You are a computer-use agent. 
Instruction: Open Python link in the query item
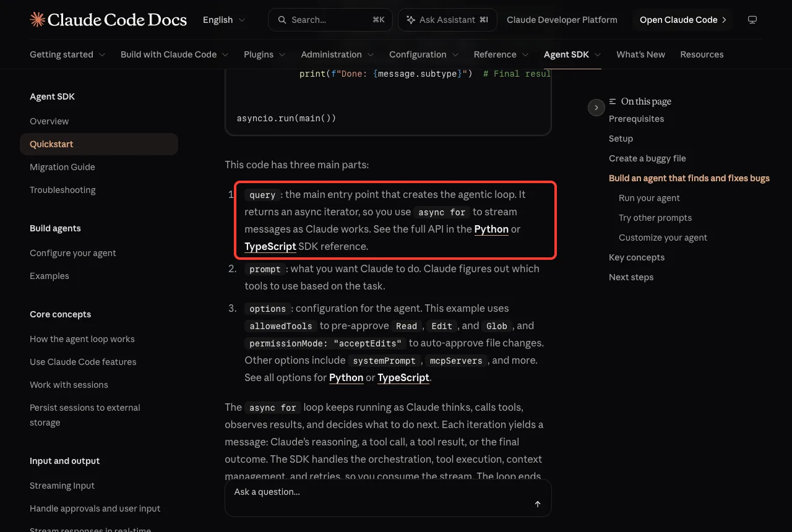(491, 229)
